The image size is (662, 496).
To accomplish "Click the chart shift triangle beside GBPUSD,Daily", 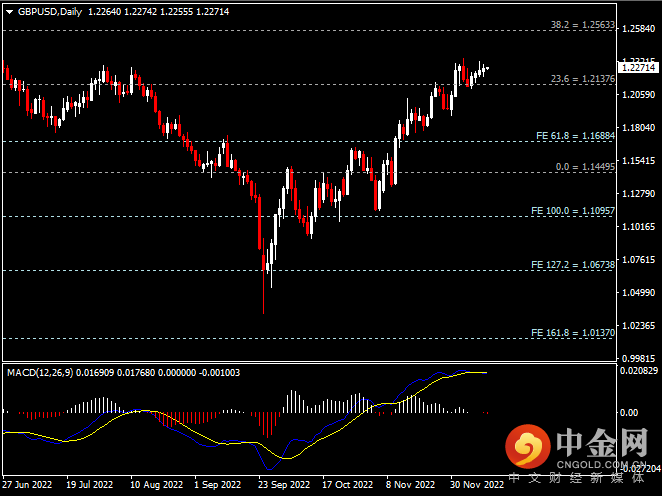I will [x=9, y=12].
